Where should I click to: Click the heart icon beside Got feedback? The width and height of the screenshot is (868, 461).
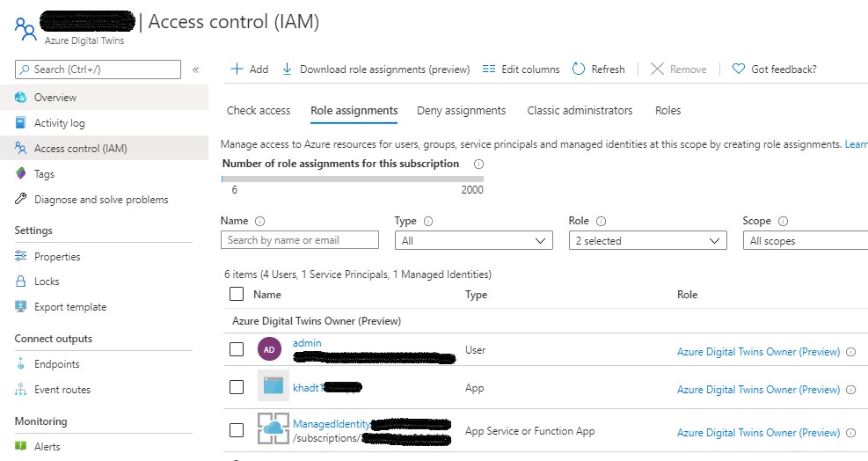click(739, 69)
